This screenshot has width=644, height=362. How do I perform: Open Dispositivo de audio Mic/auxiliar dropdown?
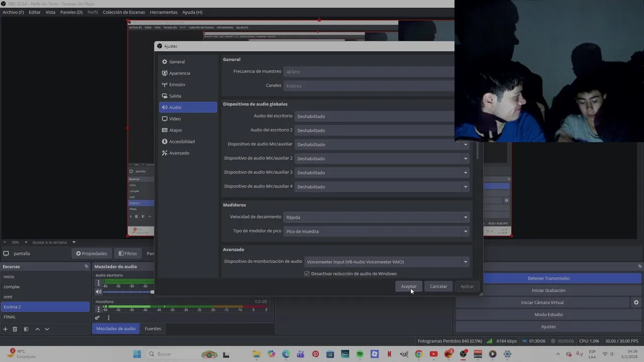click(382, 144)
